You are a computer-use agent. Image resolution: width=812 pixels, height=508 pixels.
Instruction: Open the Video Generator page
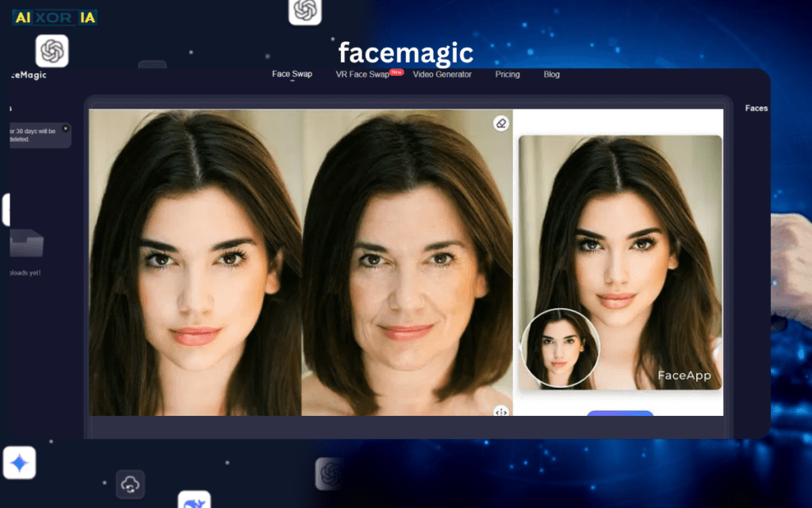pyautogui.click(x=442, y=74)
